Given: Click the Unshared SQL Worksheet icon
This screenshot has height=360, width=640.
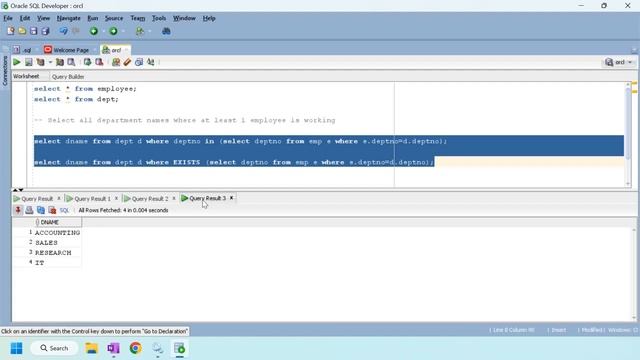Looking at the screenshot, I should (116, 62).
